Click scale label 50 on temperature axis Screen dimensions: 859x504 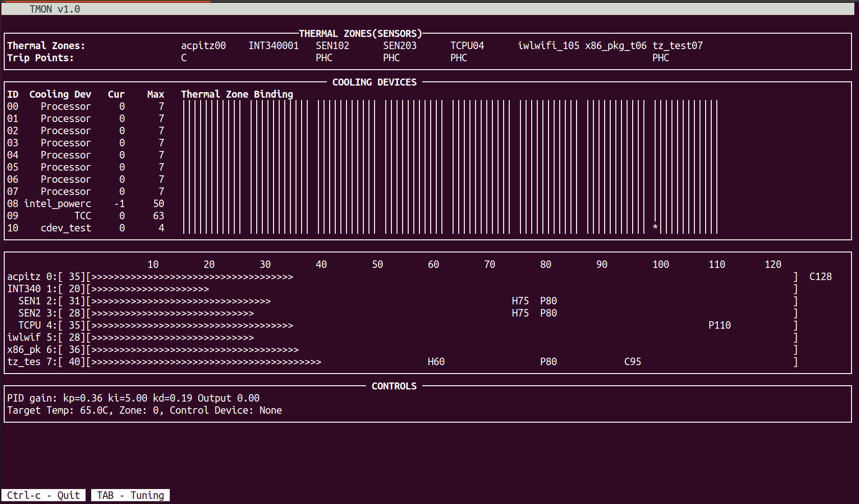pyautogui.click(x=377, y=265)
